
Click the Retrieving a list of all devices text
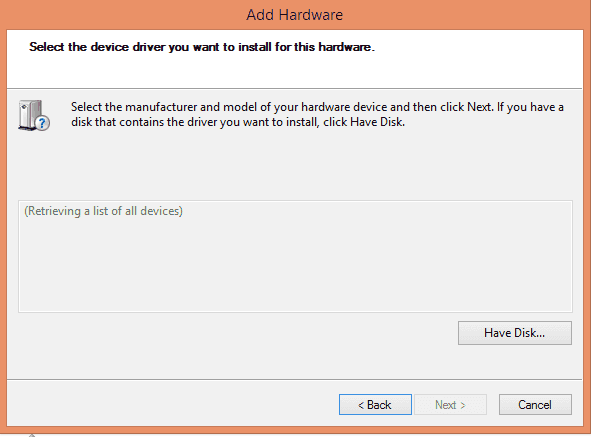pos(103,211)
